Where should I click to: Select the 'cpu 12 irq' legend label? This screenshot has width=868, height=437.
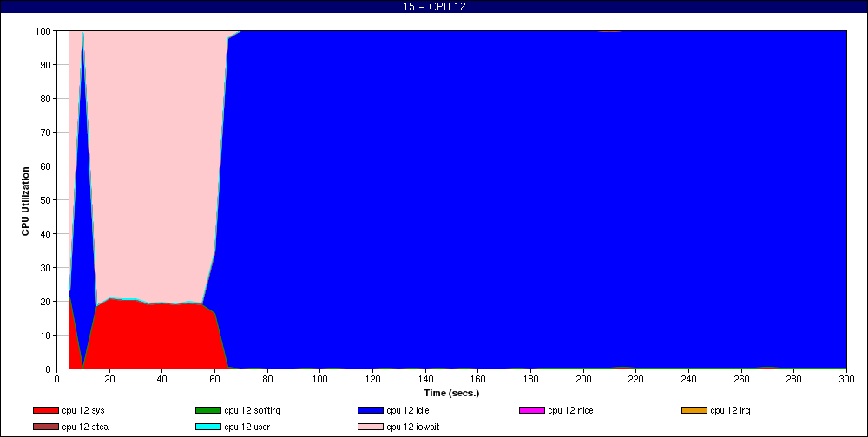click(730, 410)
